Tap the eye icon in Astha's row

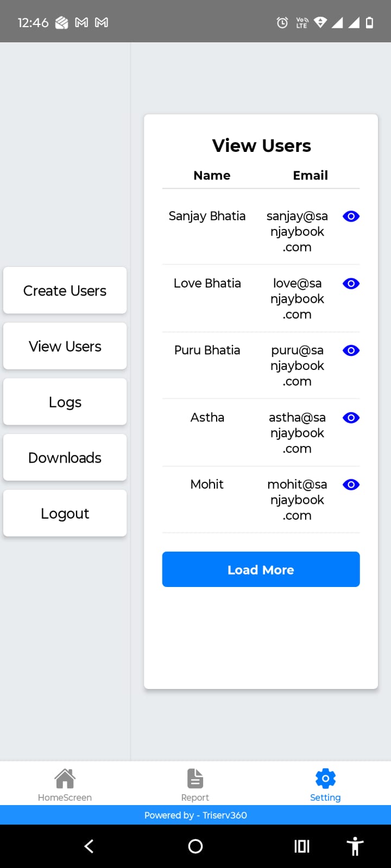[351, 418]
